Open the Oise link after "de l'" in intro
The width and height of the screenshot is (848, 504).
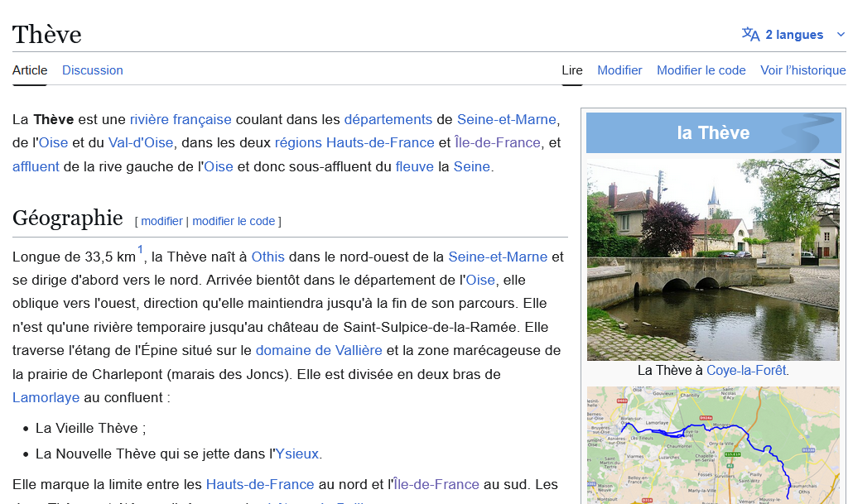(x=54, y=142)
